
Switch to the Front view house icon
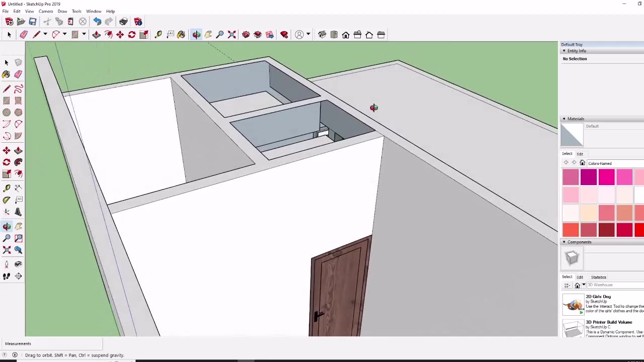346,35
